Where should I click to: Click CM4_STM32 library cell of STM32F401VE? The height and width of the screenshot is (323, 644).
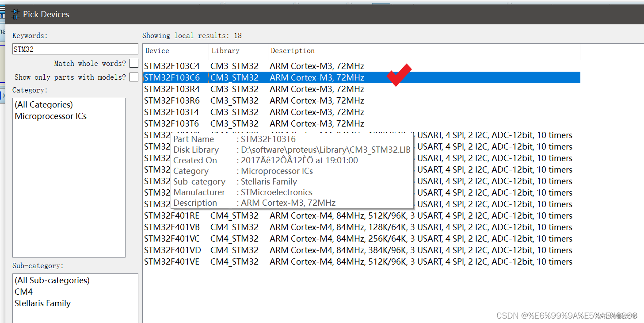(235, 262)
